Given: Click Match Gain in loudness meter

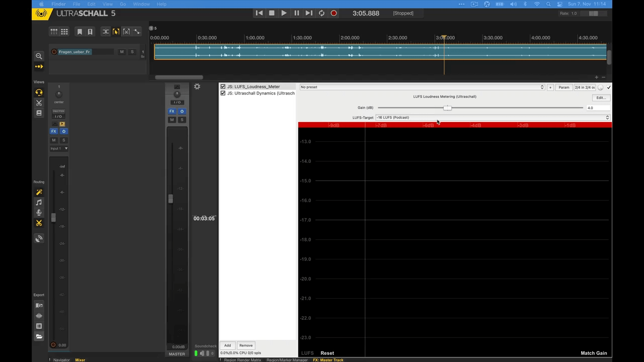Looking at the screenshot, I should click(x=594, y=353).
